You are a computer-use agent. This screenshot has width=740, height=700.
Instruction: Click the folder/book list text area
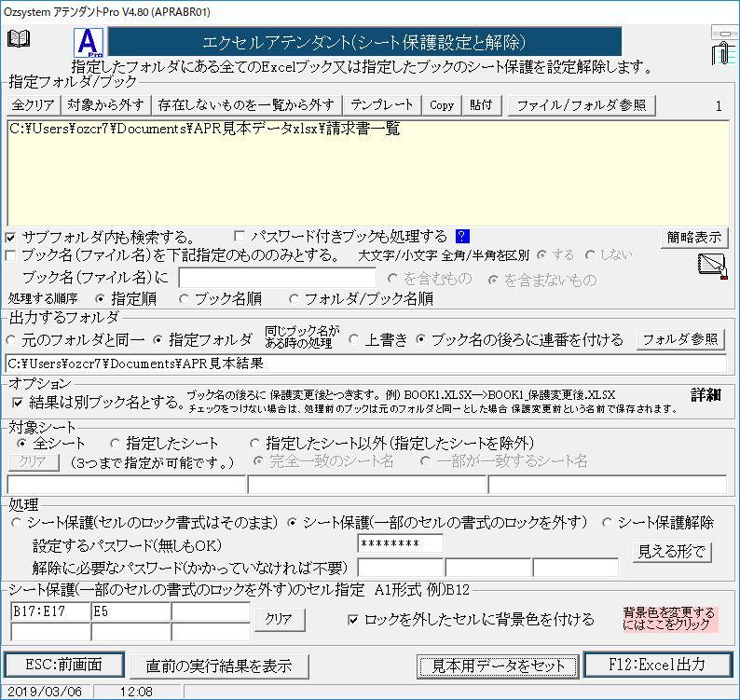click(368, 172)
